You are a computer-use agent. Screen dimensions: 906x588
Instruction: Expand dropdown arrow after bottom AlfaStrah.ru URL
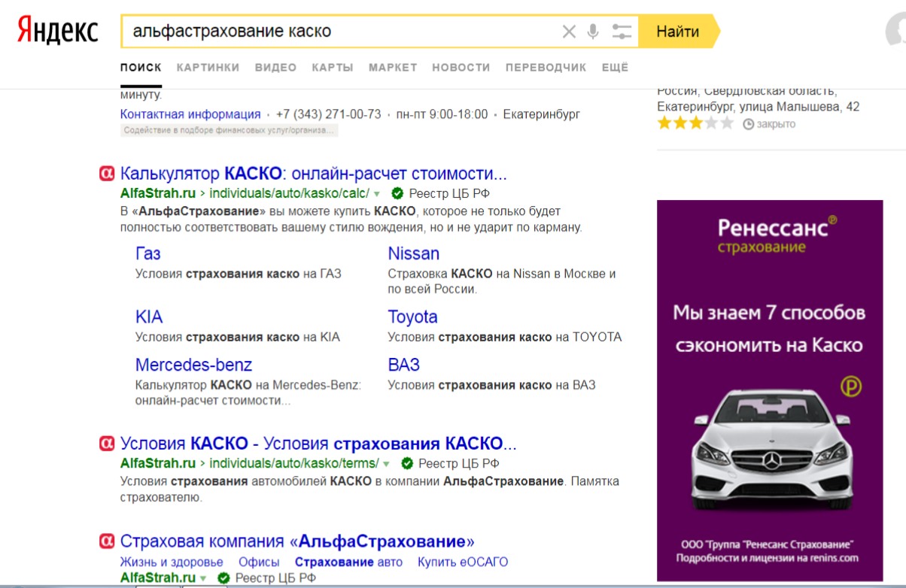click(x=203, y=578)
